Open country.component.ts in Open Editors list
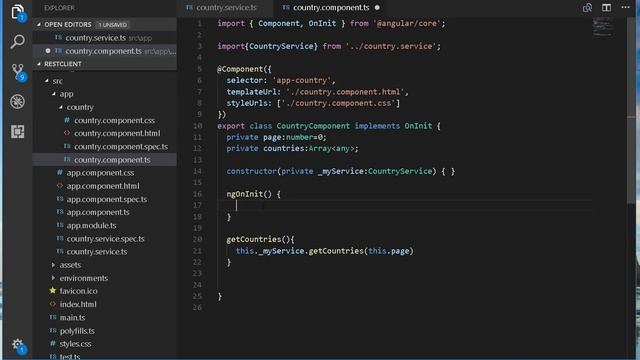The image size is (640, 360). tap(104, 51)
